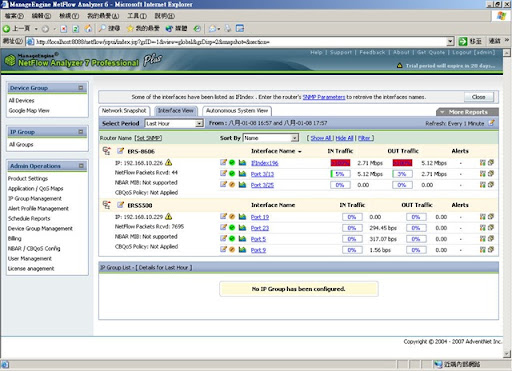Screen dimensions: 512x371
Task: Edit the refresh interval pencil icon
Action: [x=491, y=123]
